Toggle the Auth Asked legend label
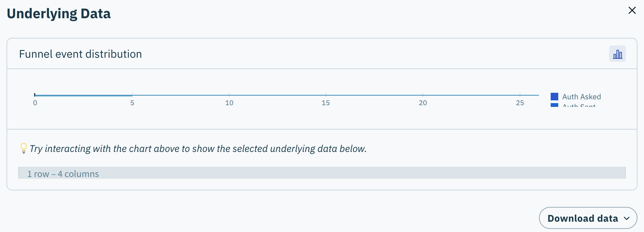This screenshot has width=644, height=232. [581, 97]
